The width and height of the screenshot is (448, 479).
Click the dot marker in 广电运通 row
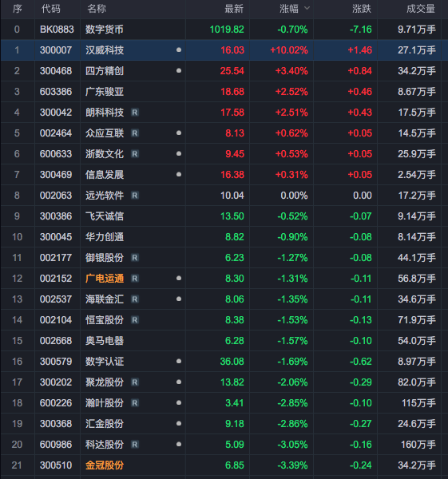(x=179, y=279)
